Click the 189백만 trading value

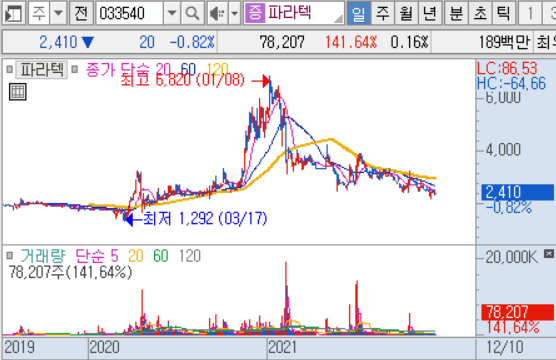click(x=504, y=43)
